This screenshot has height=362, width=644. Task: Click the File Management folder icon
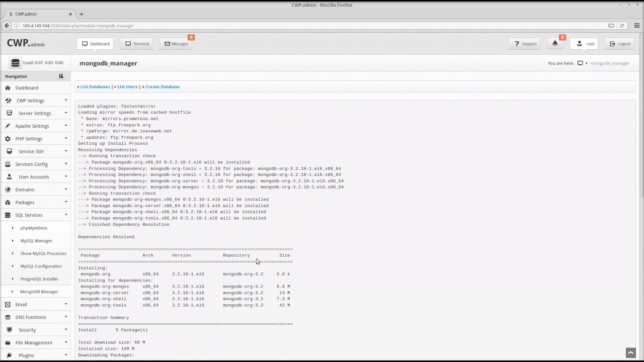click(x=8, y=342)
